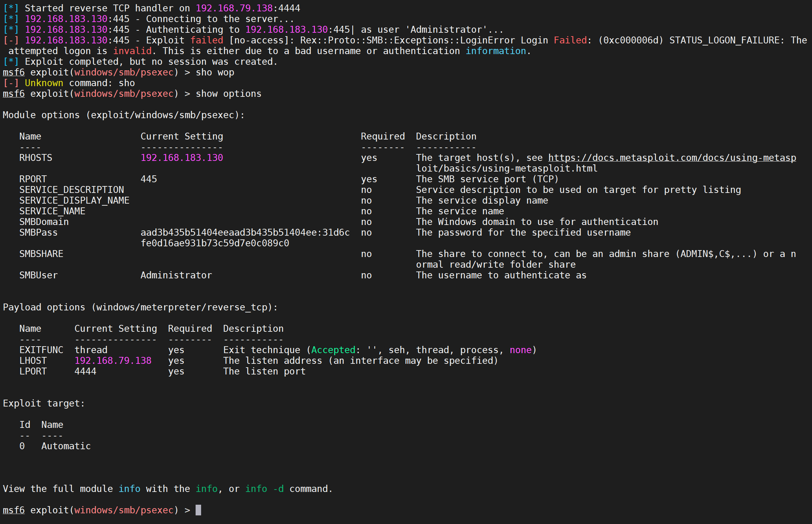Click the terminal cursor at the prompt

[198, 510]
